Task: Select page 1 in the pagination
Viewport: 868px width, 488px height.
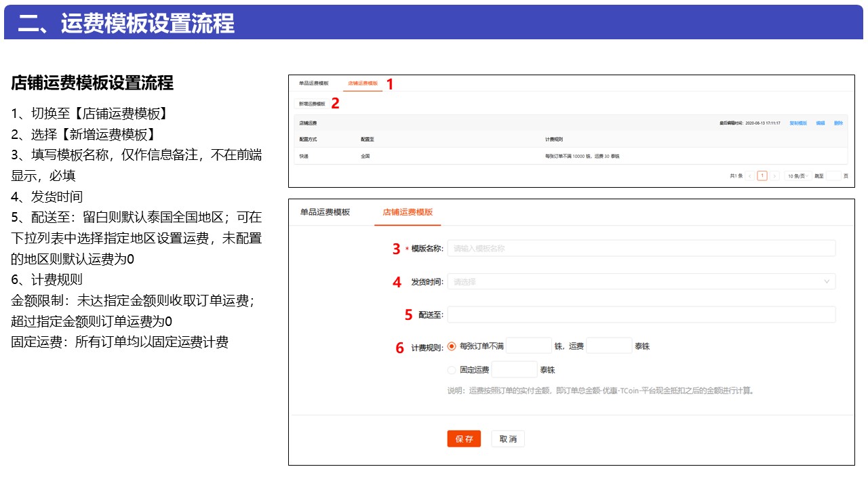Action: (762, 176)
